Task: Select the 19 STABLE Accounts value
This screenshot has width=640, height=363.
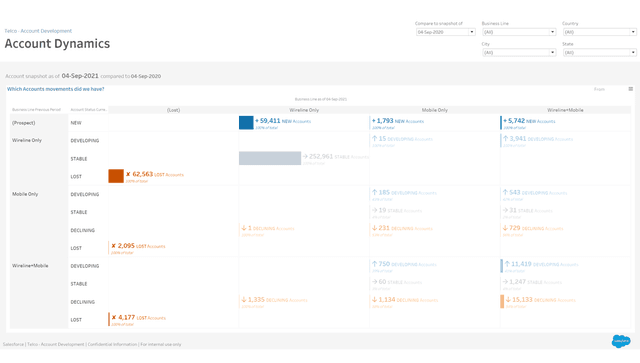Action: [x=397, y=210]
